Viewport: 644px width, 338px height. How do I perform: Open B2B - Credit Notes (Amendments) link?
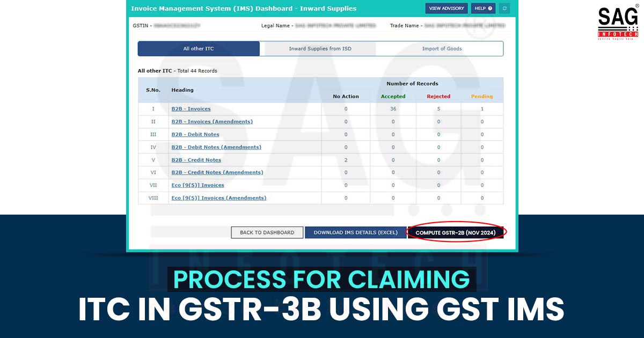[217, 172]
